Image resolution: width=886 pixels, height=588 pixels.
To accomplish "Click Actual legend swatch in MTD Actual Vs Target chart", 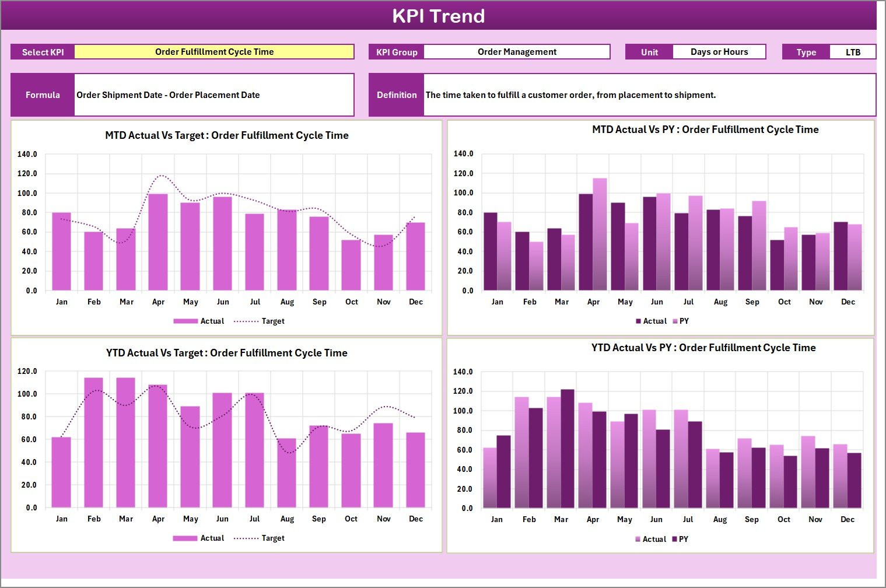I will (185, 321).
